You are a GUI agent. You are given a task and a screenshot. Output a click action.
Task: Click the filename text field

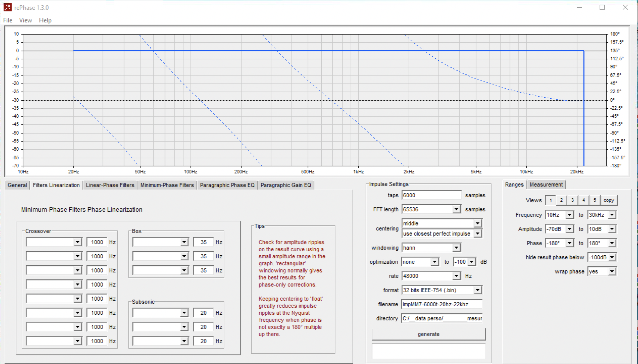(x=441, y=304)
